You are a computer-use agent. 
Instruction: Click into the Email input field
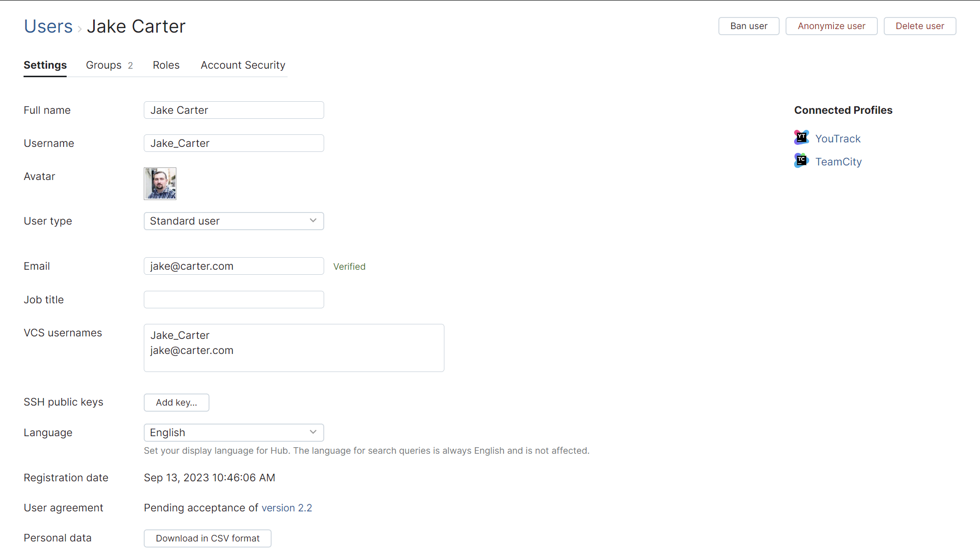(233, 266)
